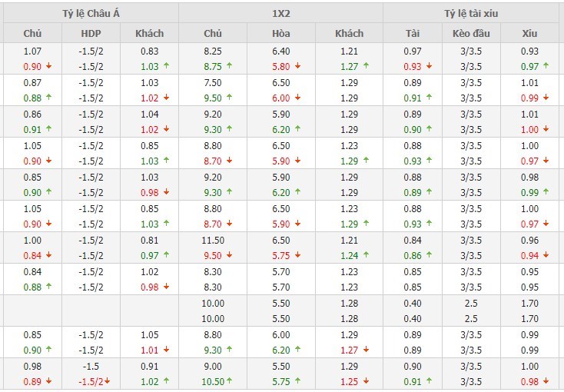Image resolution: width=564 pixels, height=392 pixels.
Task: Select the 6.40 draw odds value
Action: point(281,51)
